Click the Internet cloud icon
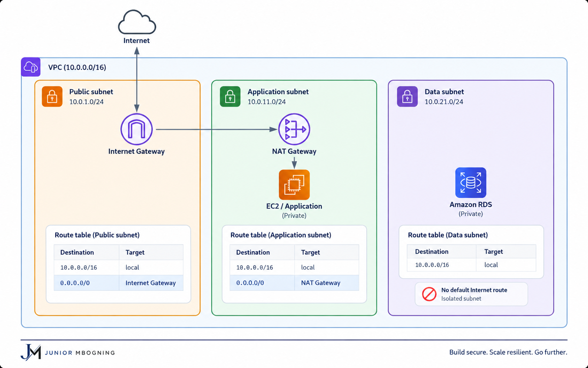588x368 pixels. coord(137,22)
